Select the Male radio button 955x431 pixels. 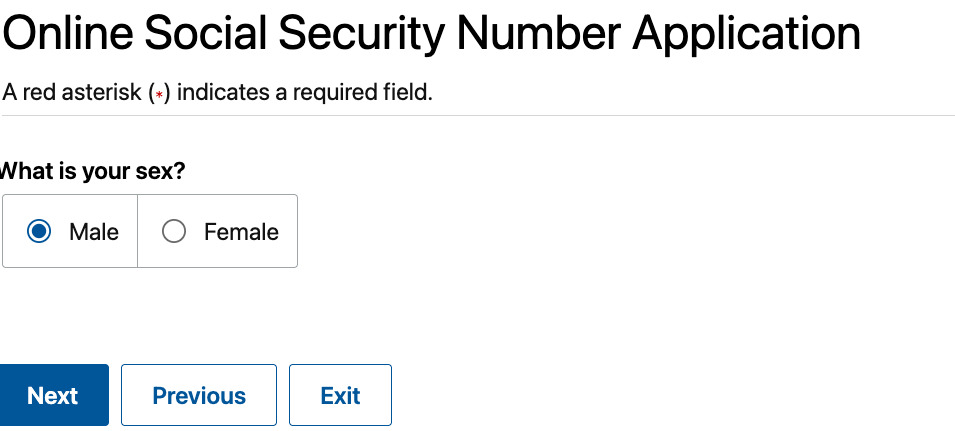(40, 232)
